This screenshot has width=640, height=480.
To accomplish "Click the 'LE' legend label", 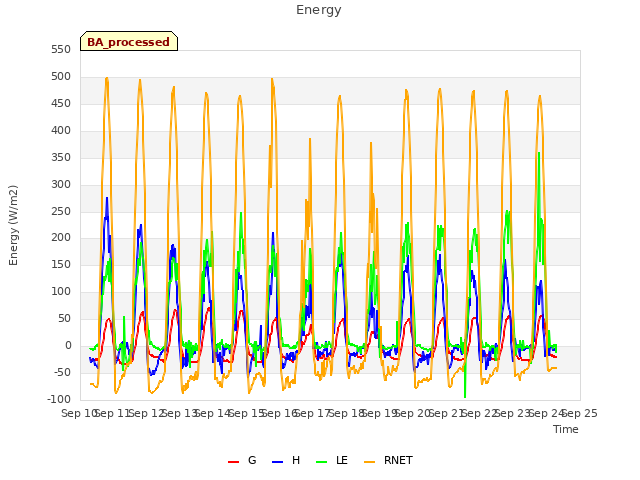I will (342, 460).
